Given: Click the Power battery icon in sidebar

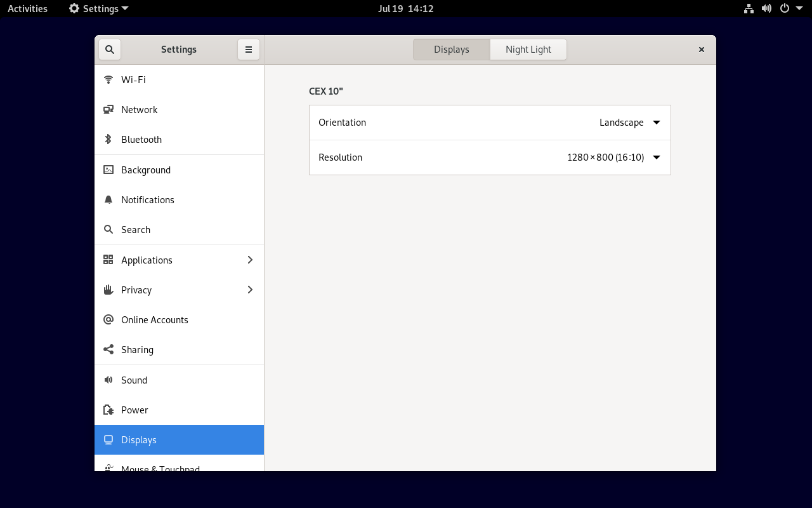Looking at the screenshot, I should tap(108, 410).
